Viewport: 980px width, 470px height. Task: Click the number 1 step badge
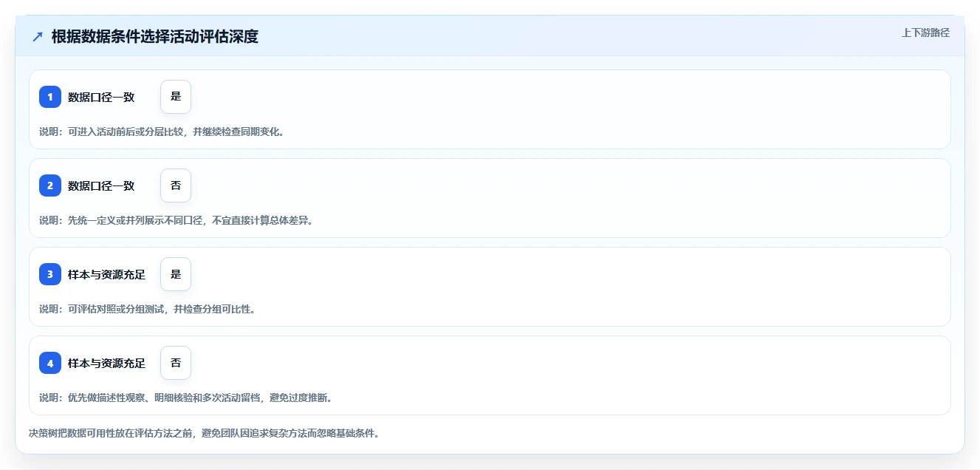(50, 97)
